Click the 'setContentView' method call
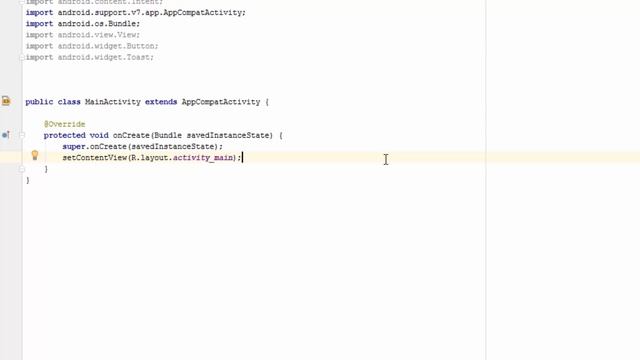The image size is (640, 360). [x=95, y=158]
